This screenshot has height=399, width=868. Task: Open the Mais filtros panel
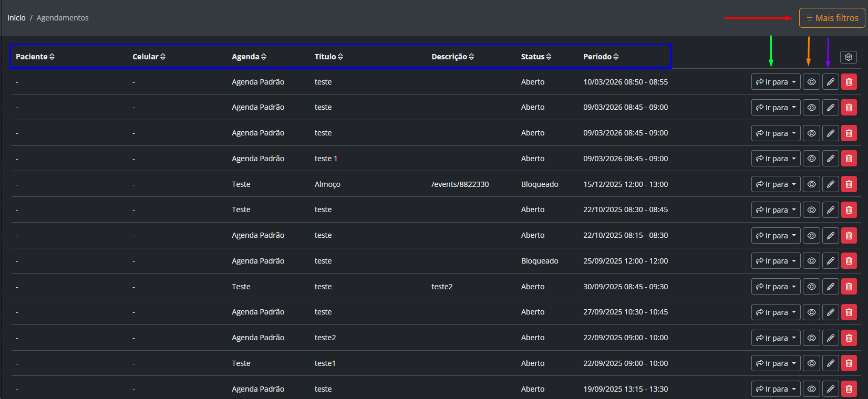pos(832,18)
